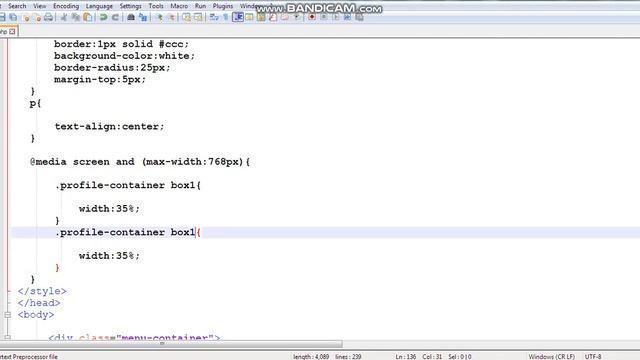640x360 pixels.
Task: Click the @media screen max-width line
Action: 140,162
